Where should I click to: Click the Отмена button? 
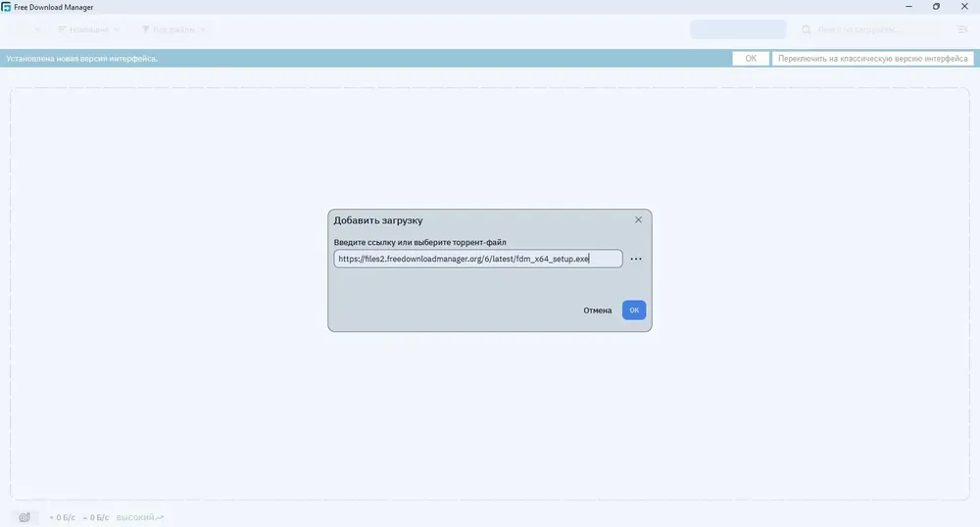598,311
